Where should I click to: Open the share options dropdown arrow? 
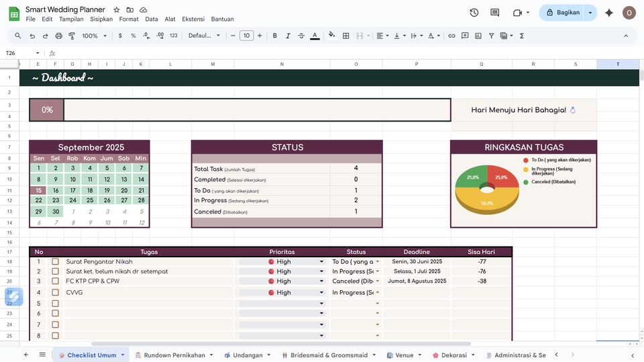pos(590,13)
